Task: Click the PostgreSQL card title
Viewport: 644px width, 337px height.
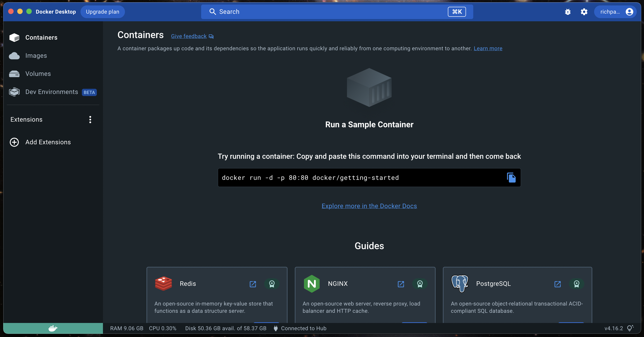Action: pos(493,284)
